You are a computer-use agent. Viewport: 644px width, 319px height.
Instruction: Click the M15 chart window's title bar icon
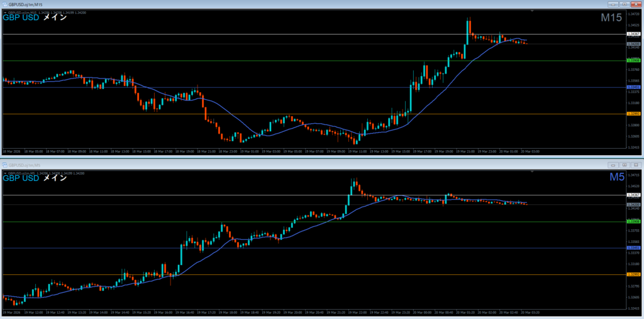5,4
